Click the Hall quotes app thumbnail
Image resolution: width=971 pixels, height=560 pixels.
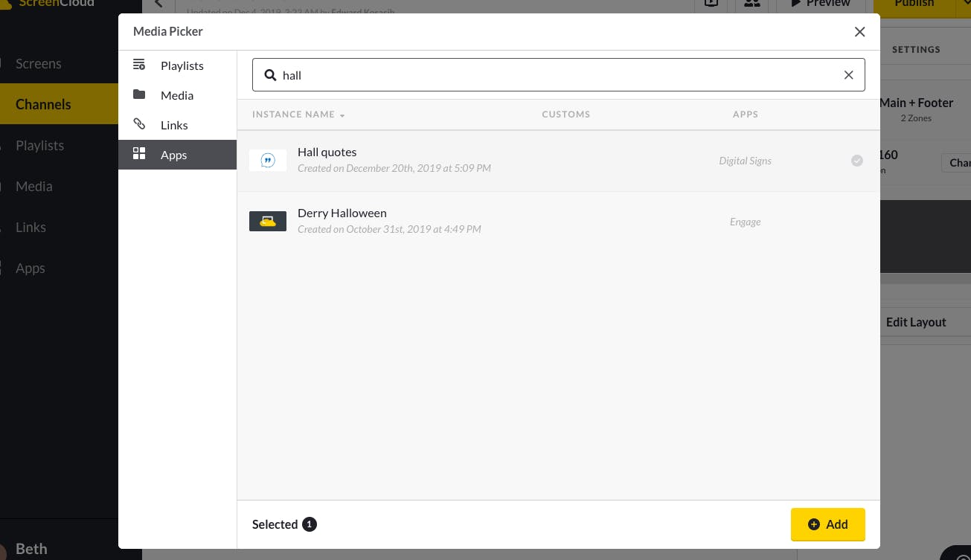click(268, 161)
